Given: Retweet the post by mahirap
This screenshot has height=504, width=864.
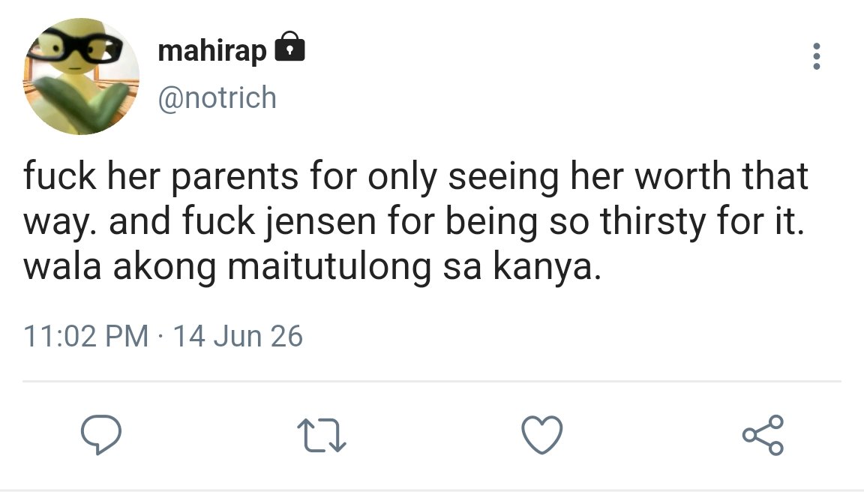Looking at the screenshot, I should click(x=322, y=435).
